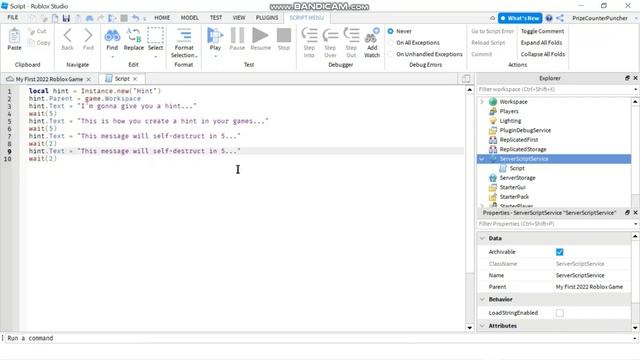
Task: Open the FILE menu
Action: point(13,17)
